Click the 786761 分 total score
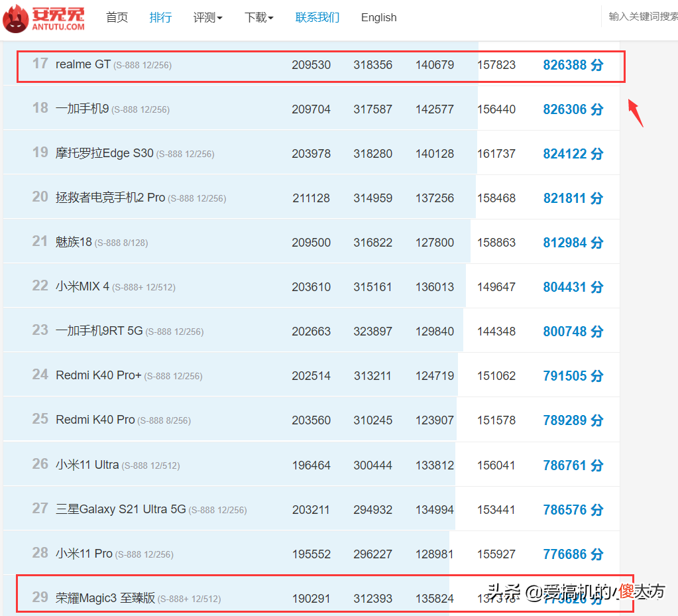The image size is (678, 616). coord(573,465)
